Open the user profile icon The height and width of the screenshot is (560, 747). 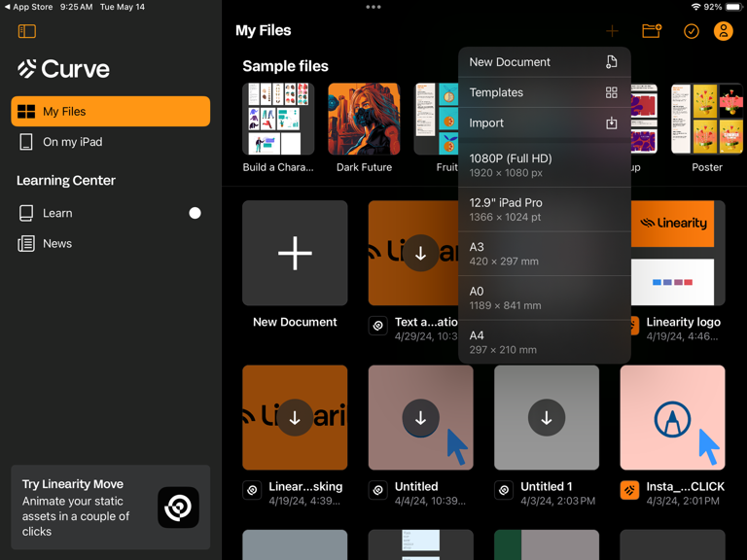[x=724, y=31]
